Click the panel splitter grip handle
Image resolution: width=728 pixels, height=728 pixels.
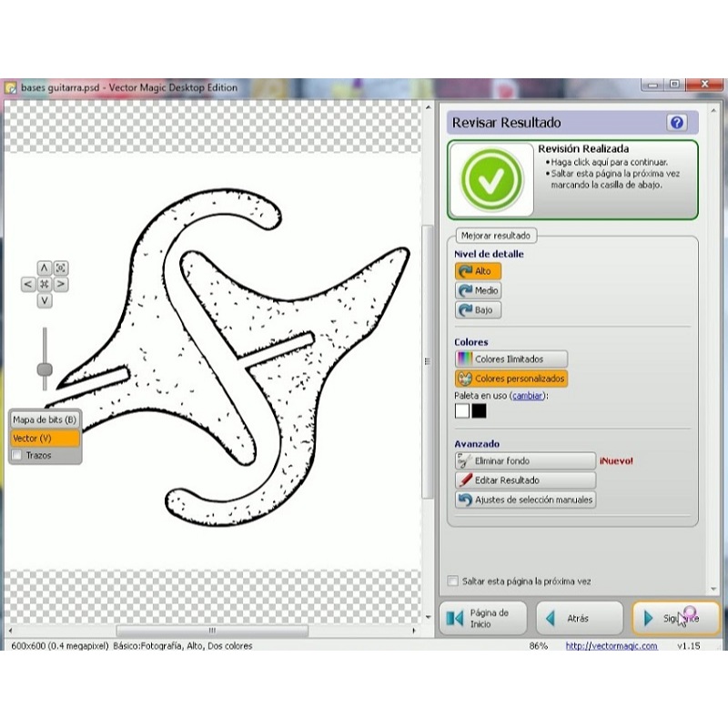pyautogui.click(x=427, y=361)
